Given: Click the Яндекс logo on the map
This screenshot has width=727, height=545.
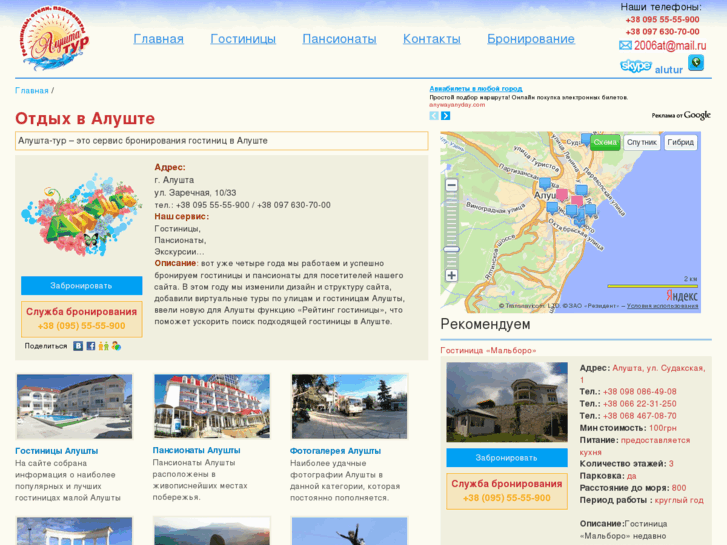Looking at the screenshot, I should [x=682, y=295].
